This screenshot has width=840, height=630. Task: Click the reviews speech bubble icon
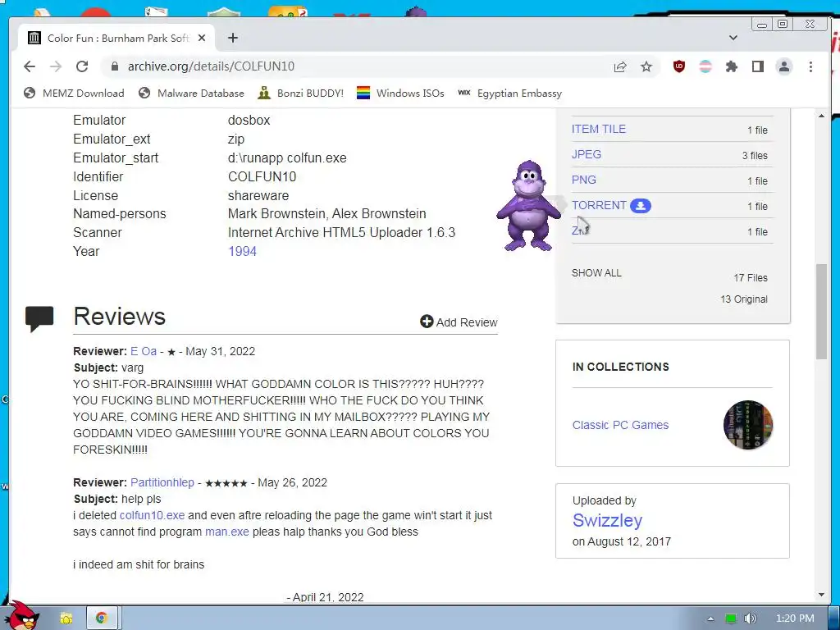tap(39, 318)
